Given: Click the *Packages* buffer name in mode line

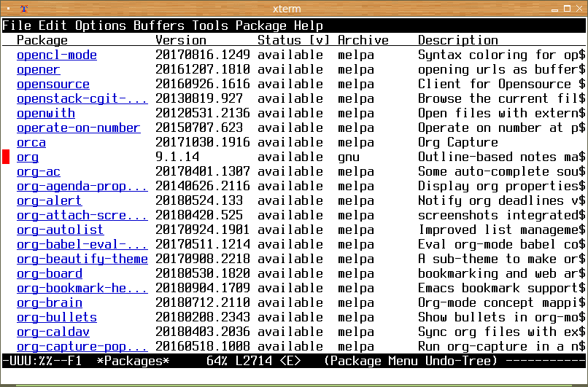Looking at the screenshot, I should 133,361.
